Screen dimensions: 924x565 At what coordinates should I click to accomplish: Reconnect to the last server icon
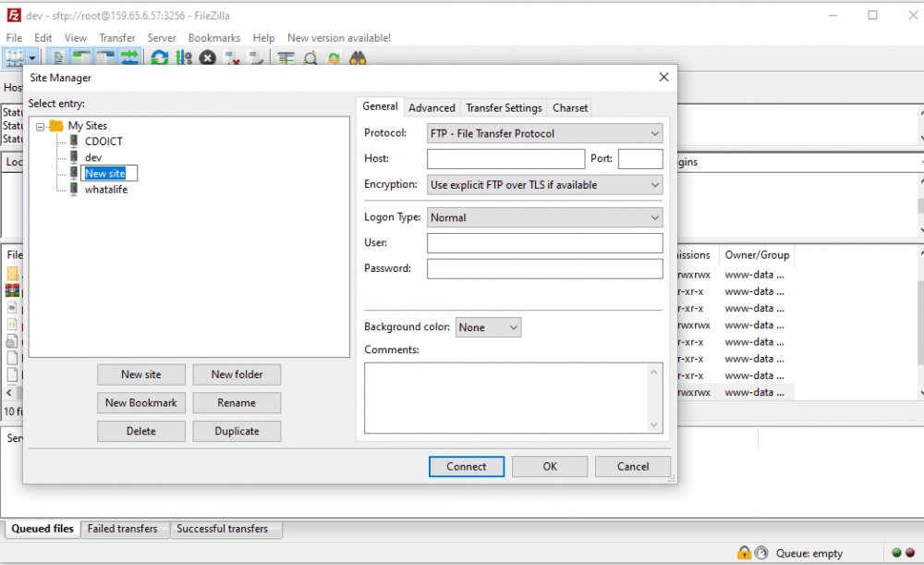tap(256, 58)
